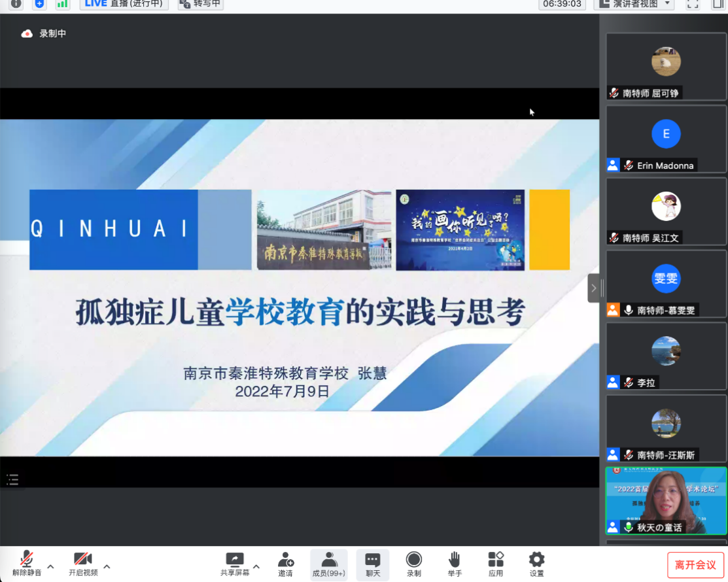Open the 邀请 invite icon

pos(285,563)
